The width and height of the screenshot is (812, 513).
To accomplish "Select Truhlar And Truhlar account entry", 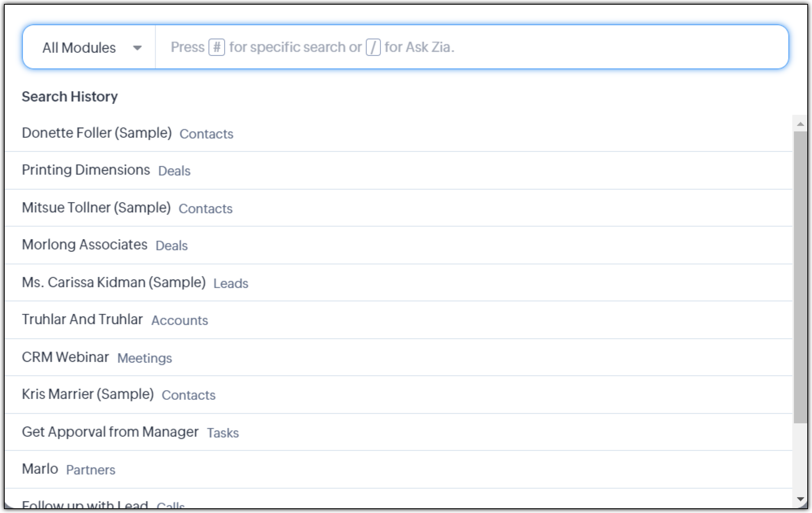I will pos(82,319).
